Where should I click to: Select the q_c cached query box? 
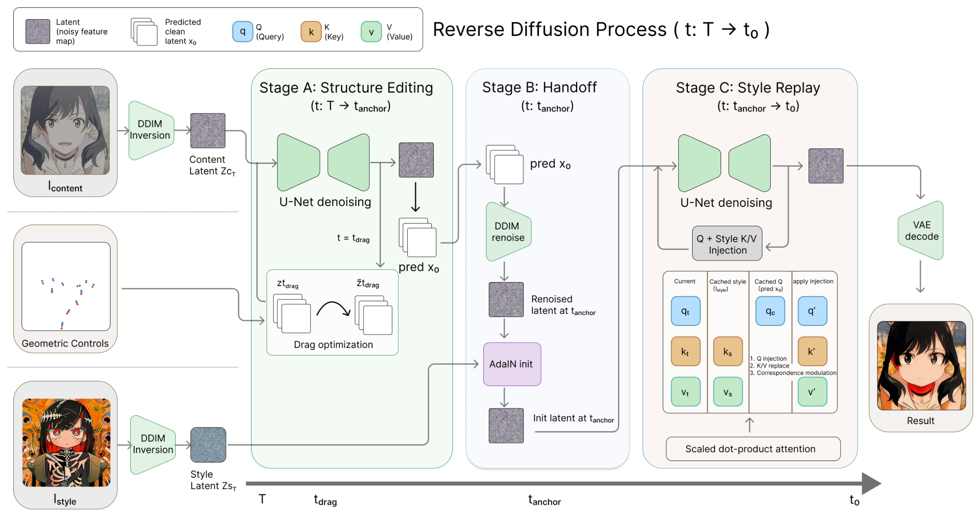tap(770, 311)
